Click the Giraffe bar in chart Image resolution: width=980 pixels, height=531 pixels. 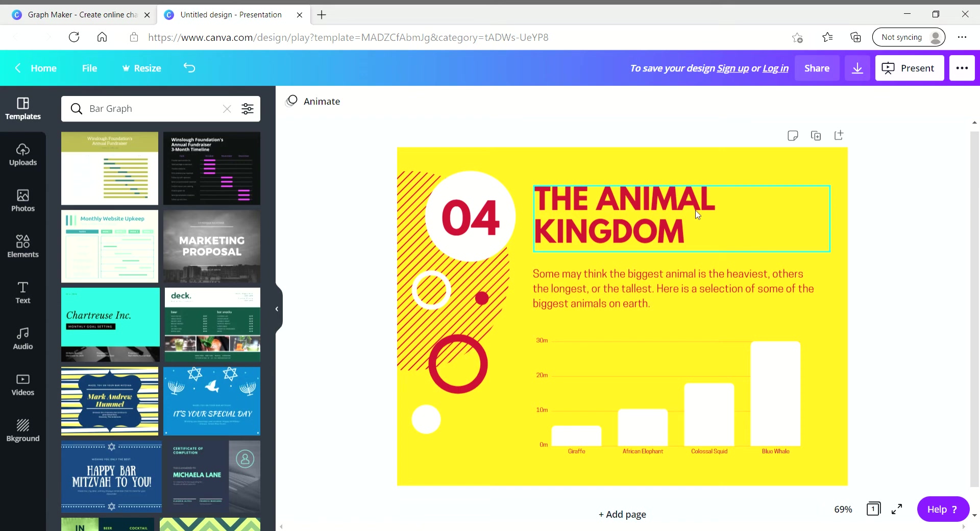tap(576, 436)
